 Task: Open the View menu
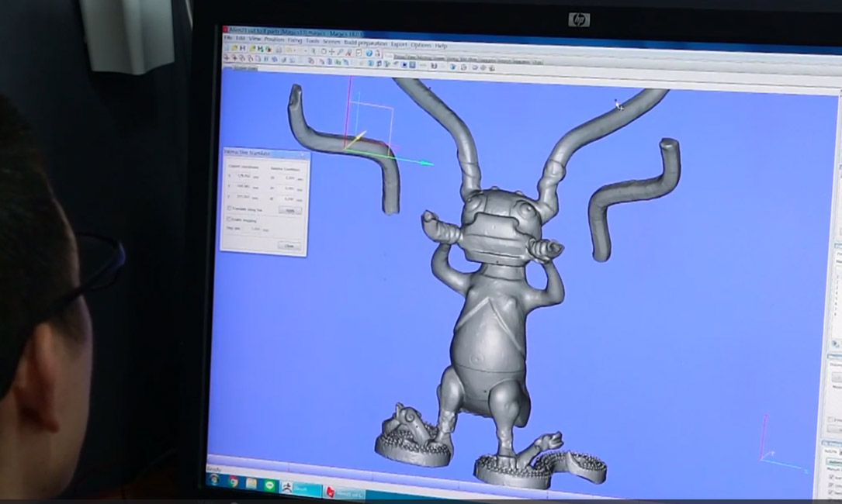[x=255, y=40]
